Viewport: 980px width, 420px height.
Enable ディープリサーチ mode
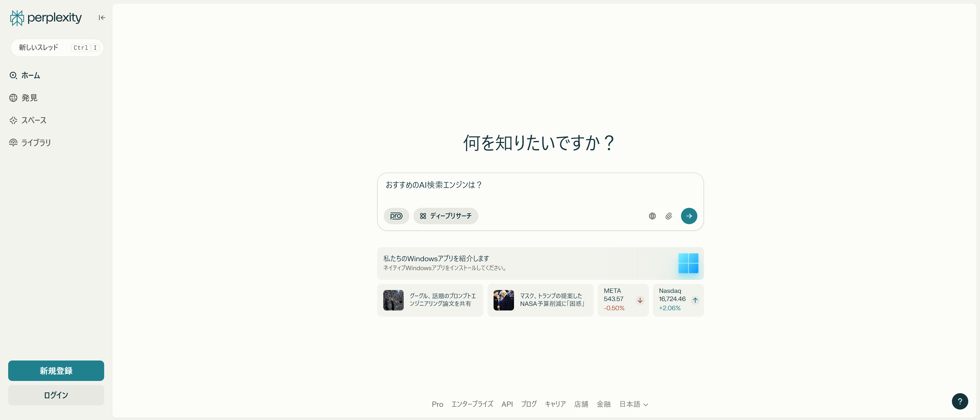(446, 216)
